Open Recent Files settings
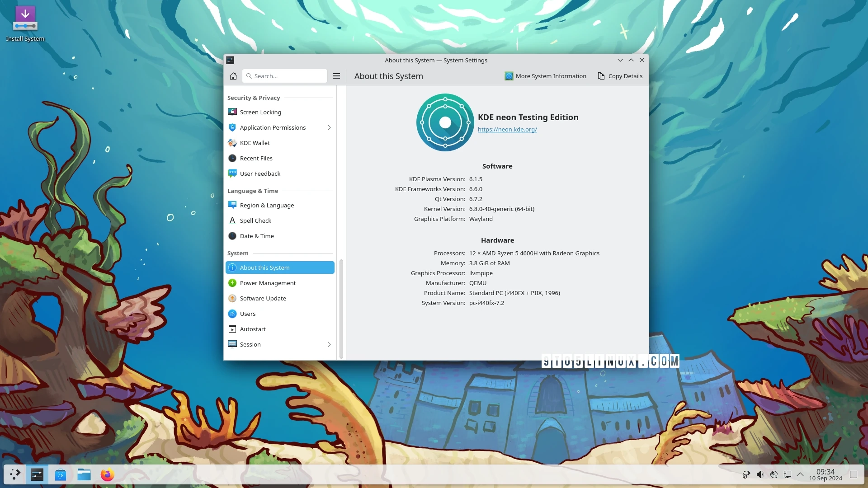Screen dimensions: 868x488 [280, 158]
